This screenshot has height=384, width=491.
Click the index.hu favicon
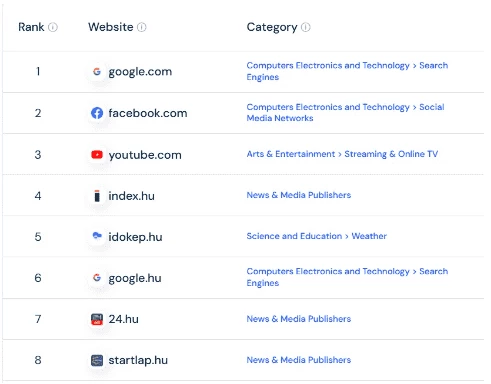(x=97, y=196)
